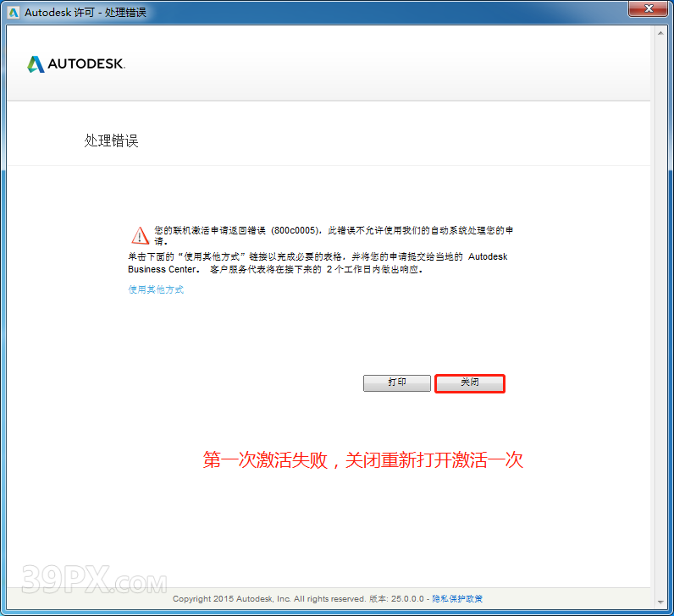Click the 处理错误 page heading

coord(111,141)
